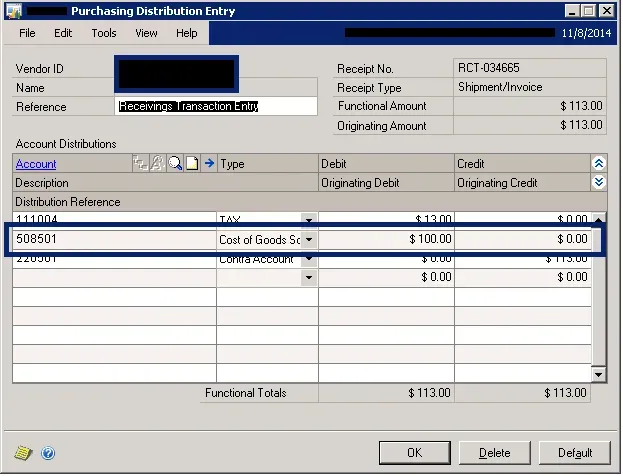This screenshot has height=476, width=623.
Task: Collapse rows using the double up-arrow icon
Action: point(599,163)
